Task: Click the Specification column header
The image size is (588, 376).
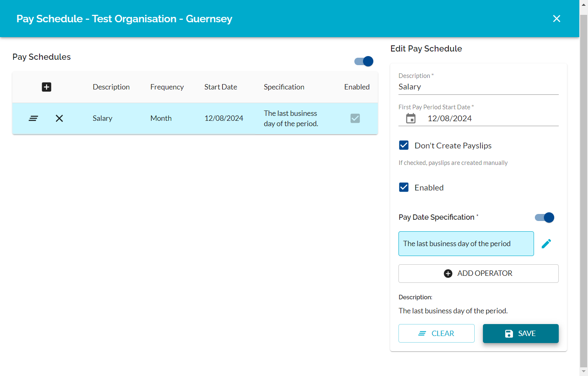Action: tap(284, 87)
